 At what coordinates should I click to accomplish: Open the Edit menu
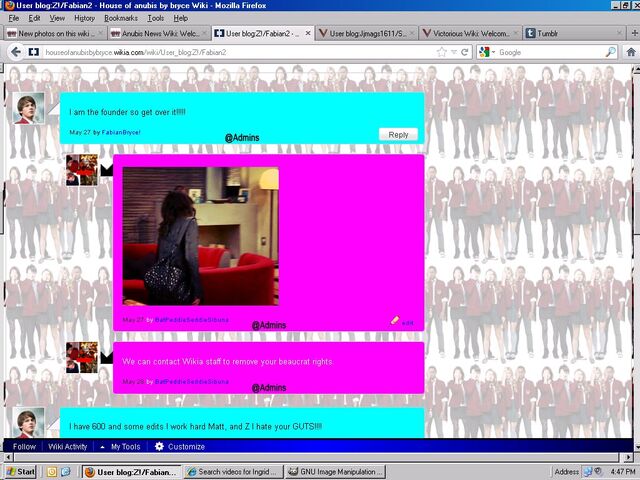point(34,18)
